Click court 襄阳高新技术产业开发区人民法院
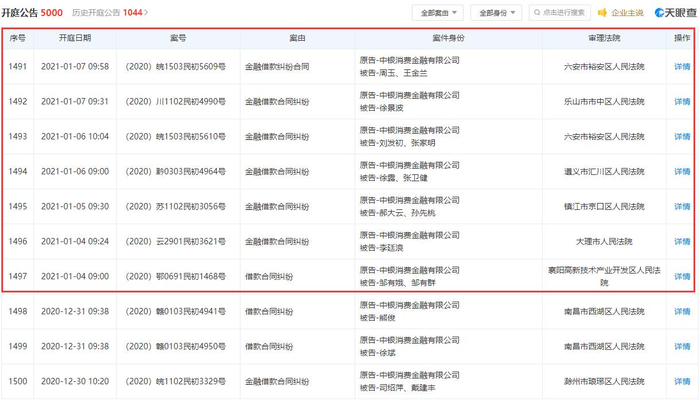 (604, 276)
